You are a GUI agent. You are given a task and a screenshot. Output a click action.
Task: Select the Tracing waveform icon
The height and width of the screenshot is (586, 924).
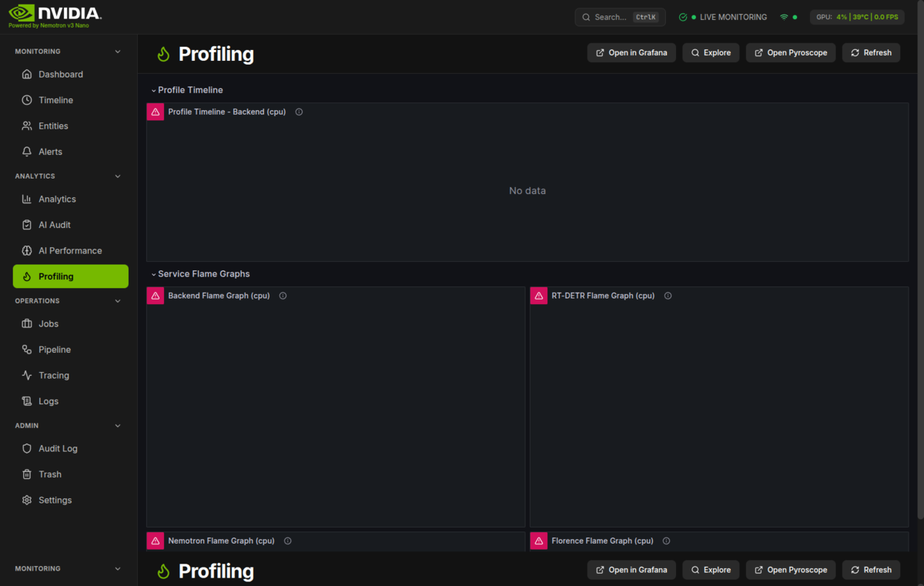coord(26,375)
